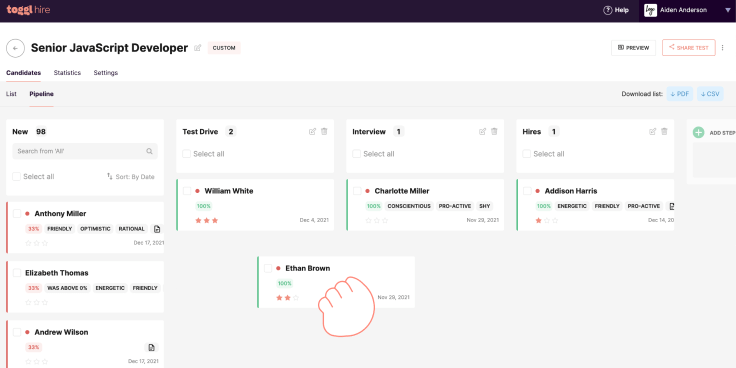Delete the Hires step
The width and height of the screenshot is (736, 368).
click(x=664, y=131)
